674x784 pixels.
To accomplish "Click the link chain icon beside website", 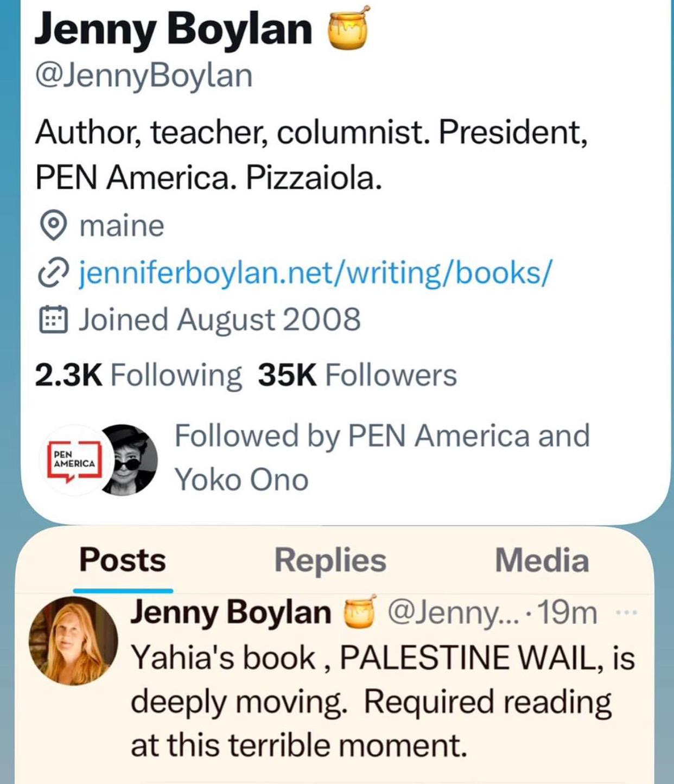I will (53, 273).
